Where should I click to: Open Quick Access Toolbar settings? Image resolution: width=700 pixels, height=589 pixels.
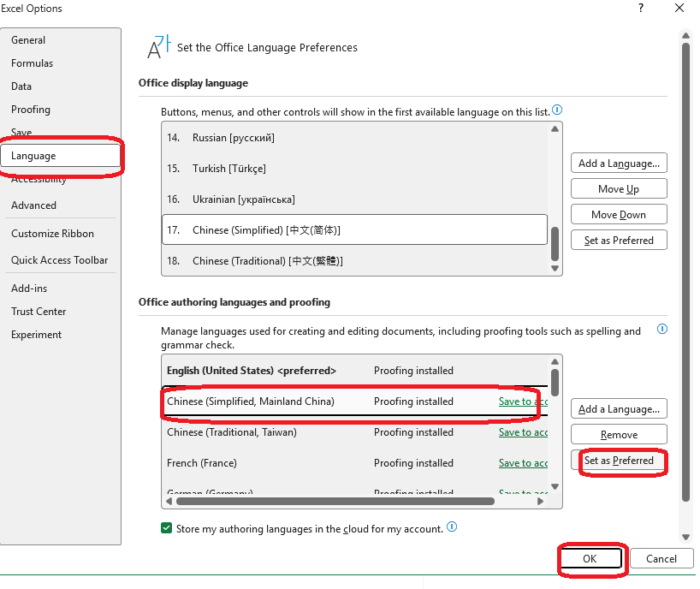60,260
